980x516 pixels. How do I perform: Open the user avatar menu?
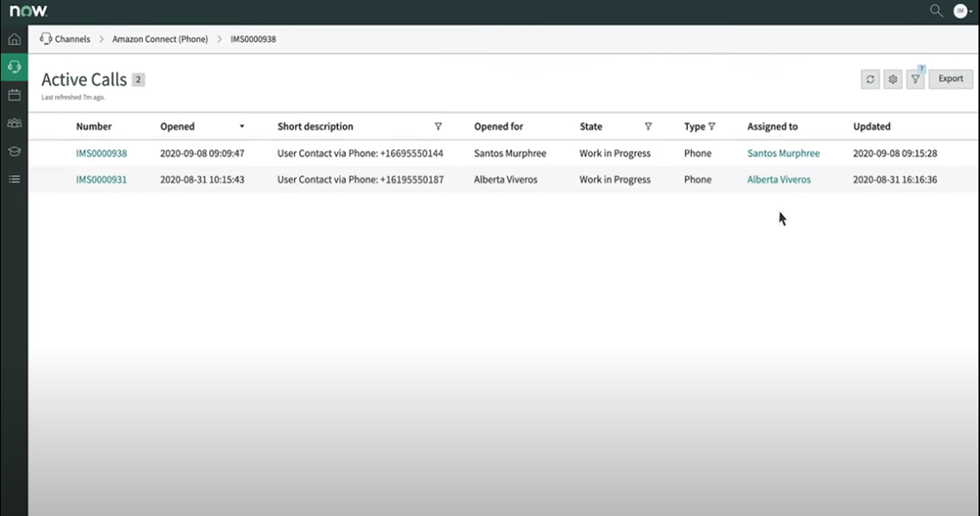point(961,11)
